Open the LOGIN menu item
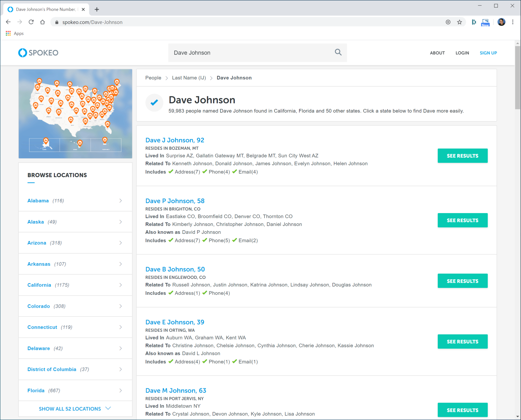Image resolution: width=521 pixels, height=420 pixels. pyautogui.click(x=462, y=53)
